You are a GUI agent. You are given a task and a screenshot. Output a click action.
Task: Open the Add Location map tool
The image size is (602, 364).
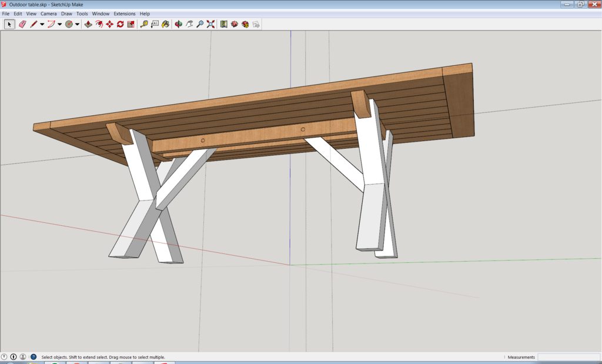(x=224, y=24)
